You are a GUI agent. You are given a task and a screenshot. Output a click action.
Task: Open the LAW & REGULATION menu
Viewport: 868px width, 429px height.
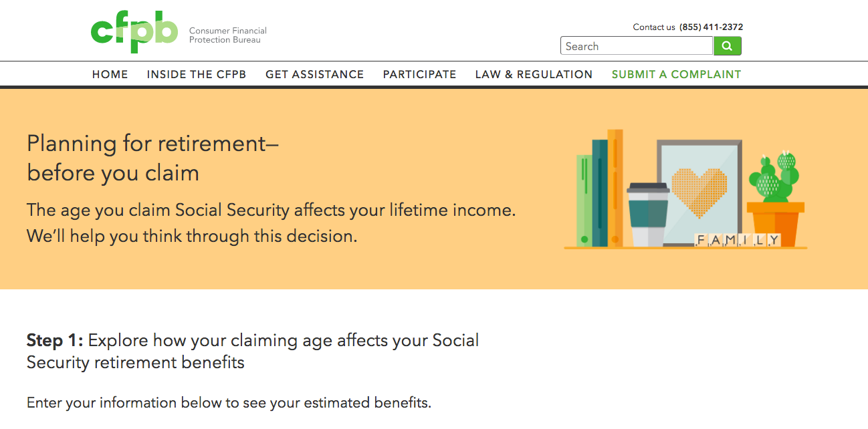tap(534, 74)
